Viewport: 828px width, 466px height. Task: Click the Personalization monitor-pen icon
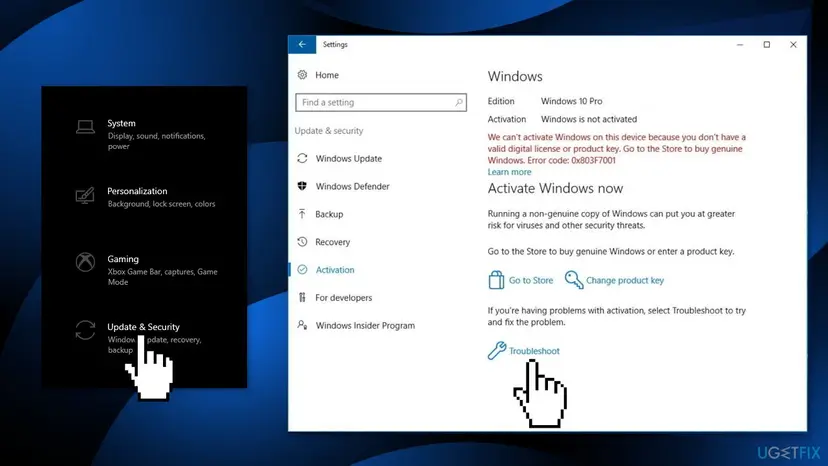(x=85, y=195)
